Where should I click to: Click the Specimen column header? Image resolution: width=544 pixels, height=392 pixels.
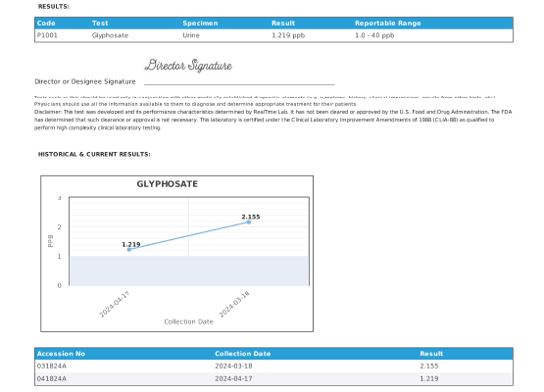coord(200,24)
